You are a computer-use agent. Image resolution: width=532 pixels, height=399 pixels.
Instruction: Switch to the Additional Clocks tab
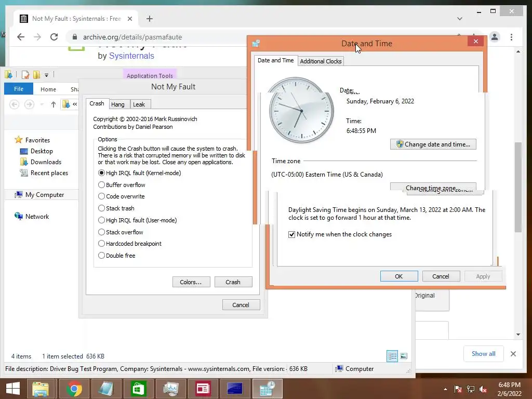321,61
